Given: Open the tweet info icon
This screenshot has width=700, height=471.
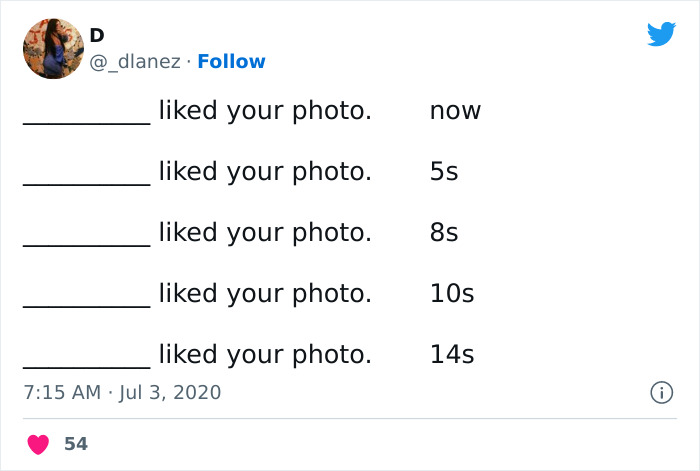Looking at the screenshot, I should click(661, 393).
